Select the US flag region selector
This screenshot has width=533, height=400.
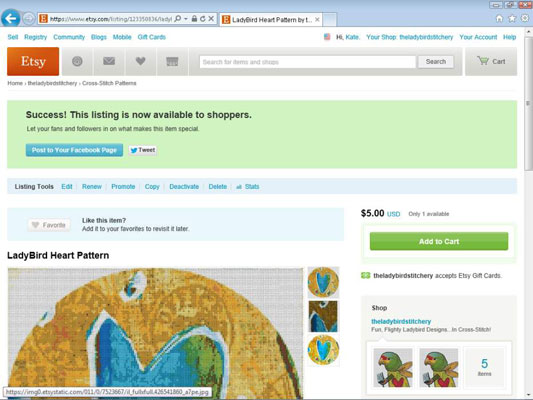(327, 37)
